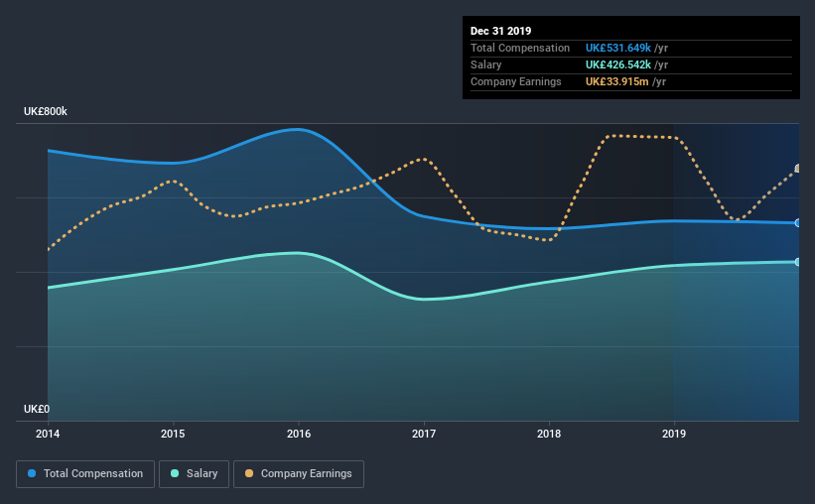Screen dimensions: 815x504
Task: Click the 2017 x-axis label
Action: [424, 434]
